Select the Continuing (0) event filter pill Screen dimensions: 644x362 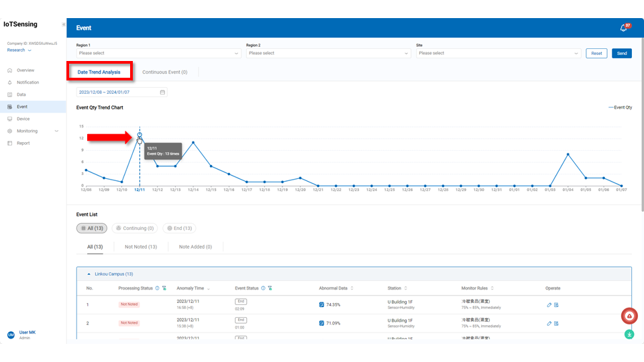pos(134,229)
